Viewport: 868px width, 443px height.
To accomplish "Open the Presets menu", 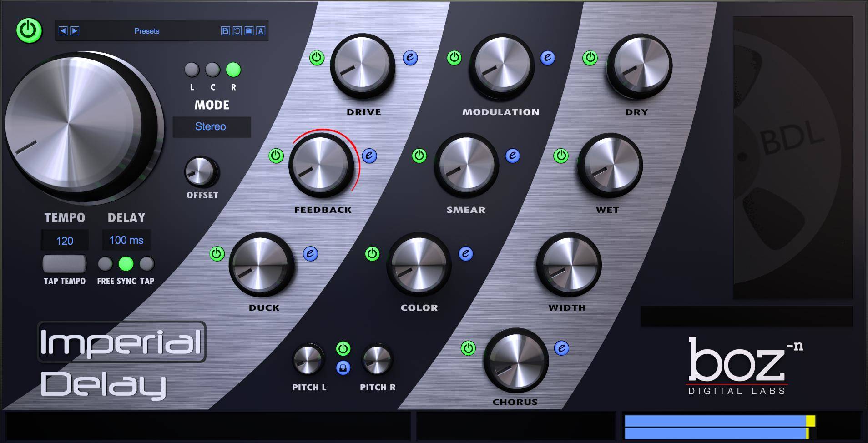I will pos(146,31).
